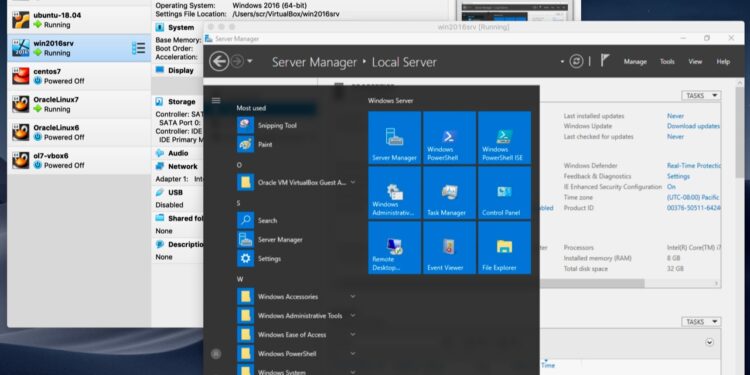Click the horizontal scrollbar in Properties
Screen dimensions: 750x375
[x=593, y=284]
